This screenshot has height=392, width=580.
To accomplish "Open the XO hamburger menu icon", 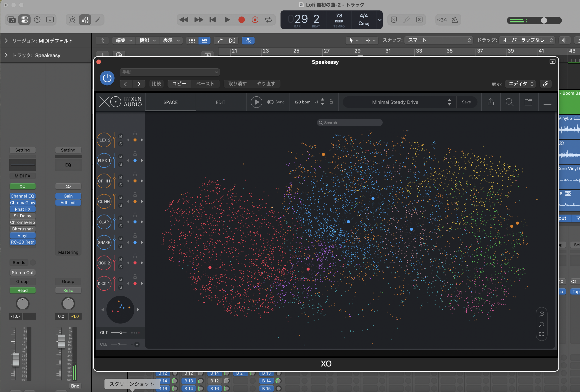I will [x=547, y=102].
